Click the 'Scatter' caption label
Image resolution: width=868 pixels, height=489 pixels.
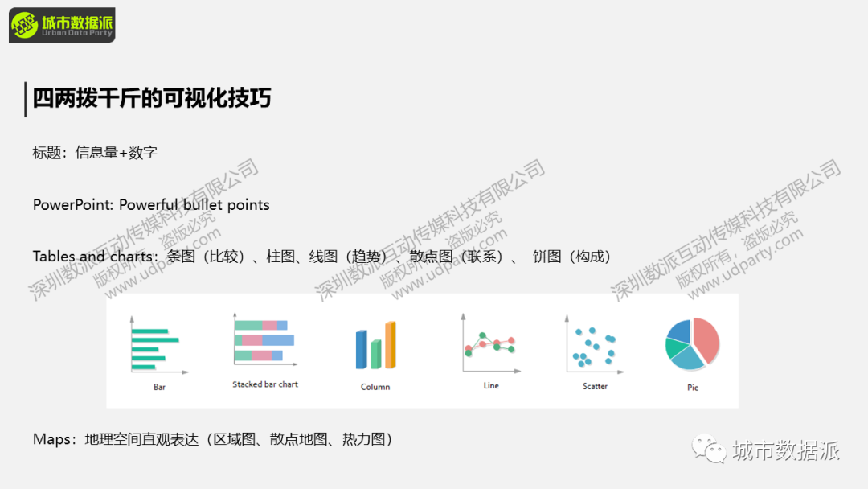tap(595, 386)
